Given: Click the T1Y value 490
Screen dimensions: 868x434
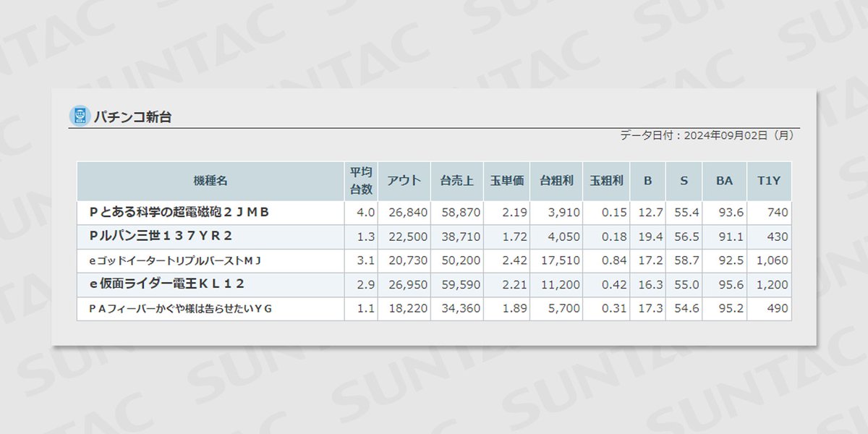Looking at the screenshot, I should tap(778, 309).
